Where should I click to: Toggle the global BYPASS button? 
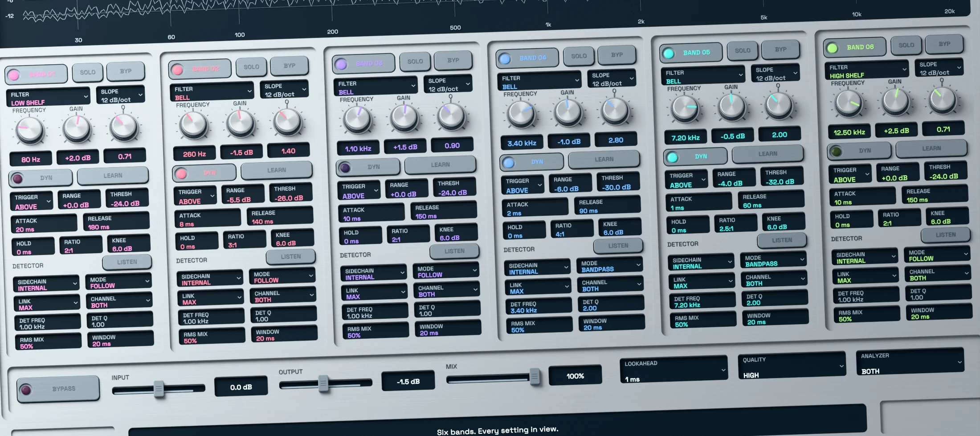click(x=58, y=389)
